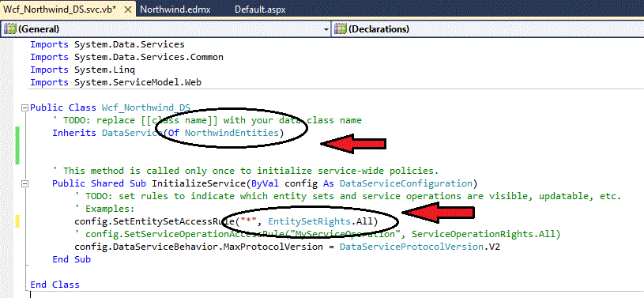Click the MaxProtocolVersion property text

tap(274, 247)
